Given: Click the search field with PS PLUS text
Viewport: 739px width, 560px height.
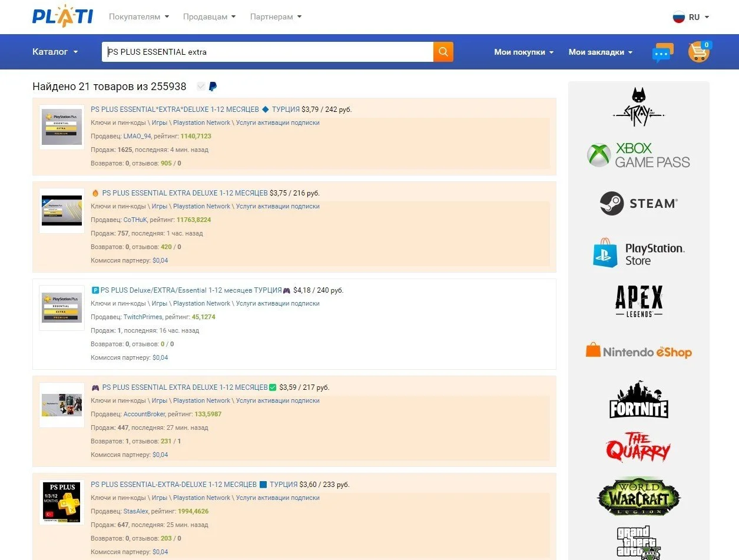Looking at the screenshot, I should [x=268, y=52].
